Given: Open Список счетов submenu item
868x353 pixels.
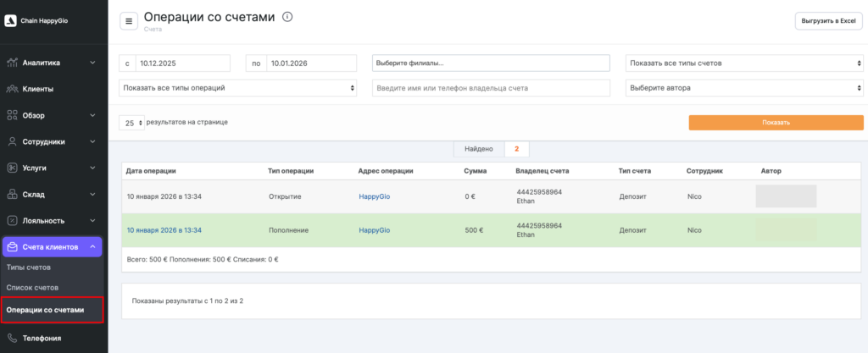Looking at the screenshot, I should pos(31,288).
